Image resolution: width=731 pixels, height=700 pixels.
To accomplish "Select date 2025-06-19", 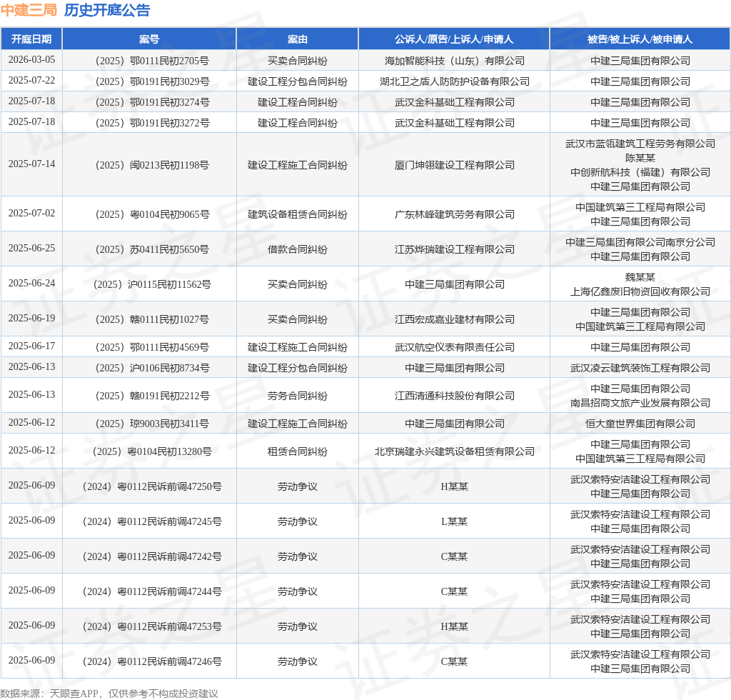I will click(31, 318).
